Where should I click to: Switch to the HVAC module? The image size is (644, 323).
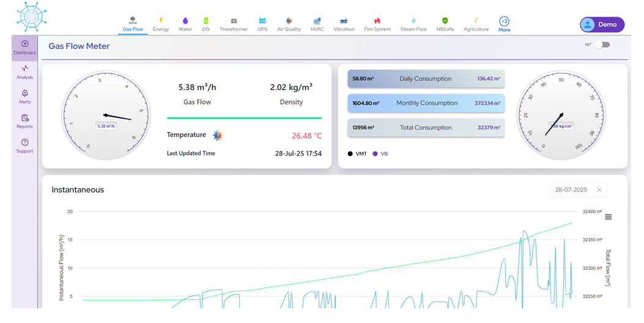click(317, 24)
